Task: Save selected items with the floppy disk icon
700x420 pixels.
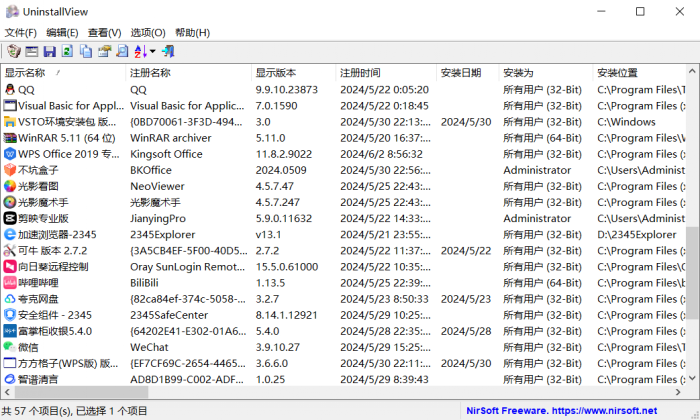Action: pyautogui.click(x=50, y=51)
